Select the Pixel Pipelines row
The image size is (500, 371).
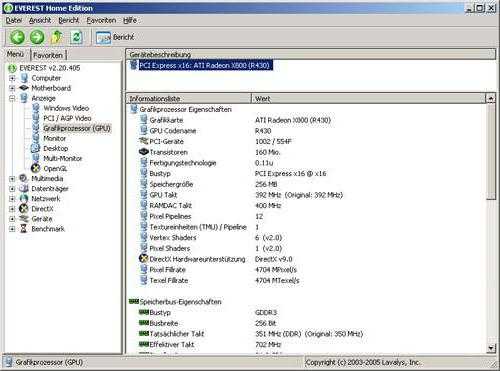(306, 216)
